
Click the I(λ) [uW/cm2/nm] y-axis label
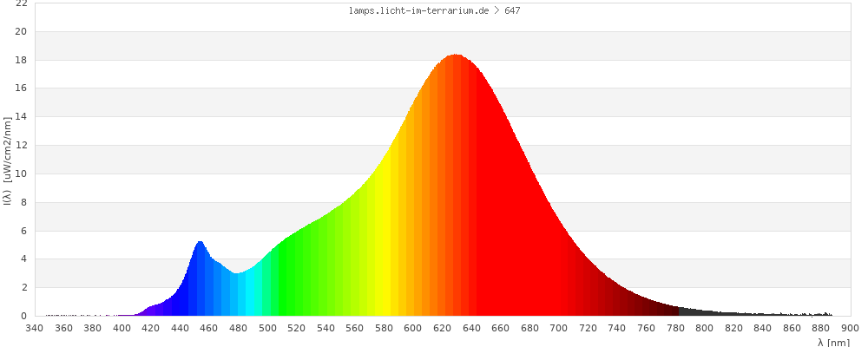coord(7,159)
